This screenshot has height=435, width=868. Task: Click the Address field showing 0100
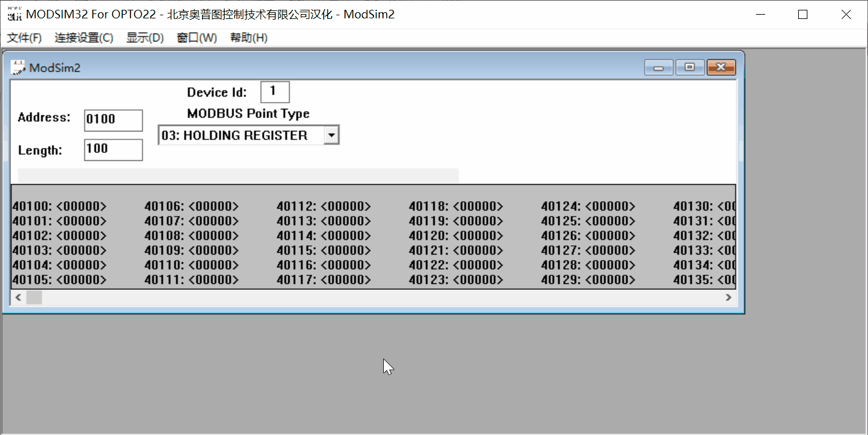pos(113,120)
